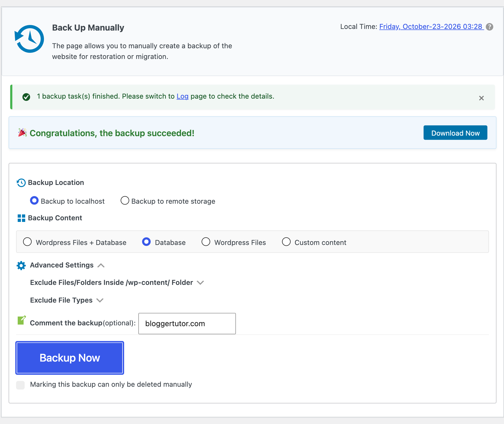Start the backup with Backup Now
The height and width of the screenshot is (424, 504).
[70, 358]
